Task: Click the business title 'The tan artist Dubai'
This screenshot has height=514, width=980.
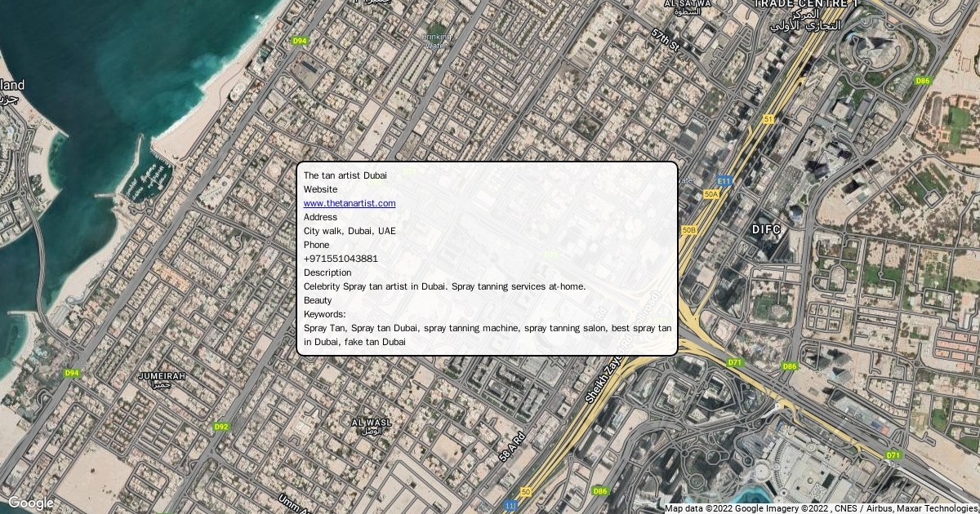Action: [x=345, y=175]
